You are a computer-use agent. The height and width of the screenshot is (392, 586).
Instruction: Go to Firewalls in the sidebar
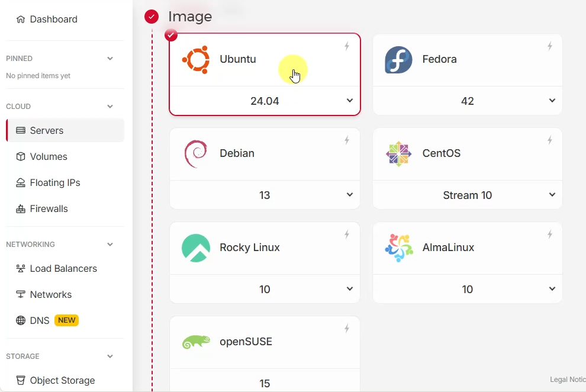(x=49, y=208)
